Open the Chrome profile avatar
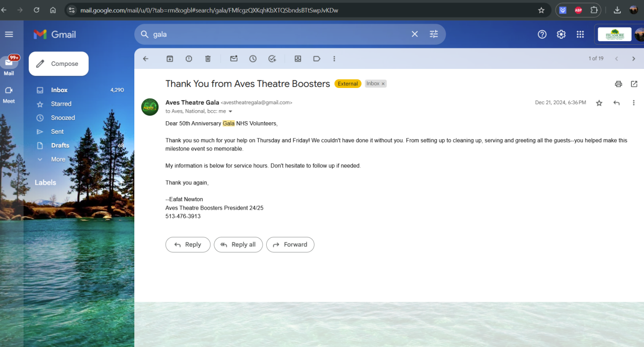The width and height of the screenshot is (644, 347). [633, 10]
